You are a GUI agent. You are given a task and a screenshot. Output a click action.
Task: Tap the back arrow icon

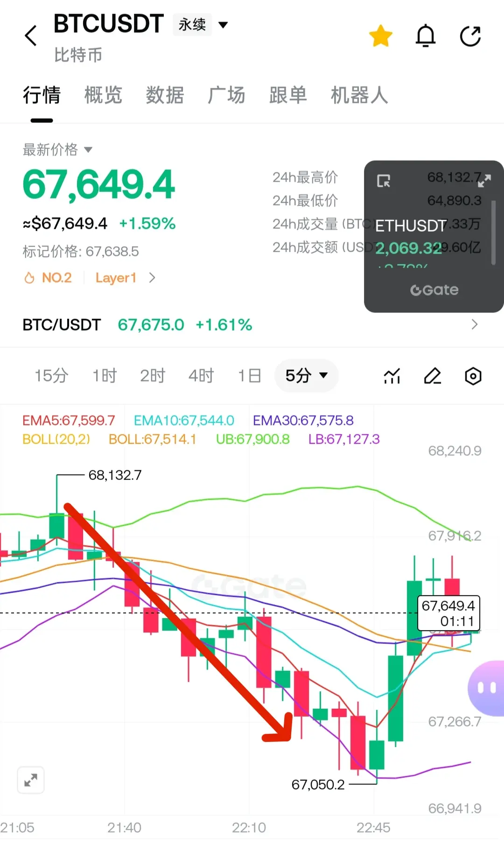(31, 35)
